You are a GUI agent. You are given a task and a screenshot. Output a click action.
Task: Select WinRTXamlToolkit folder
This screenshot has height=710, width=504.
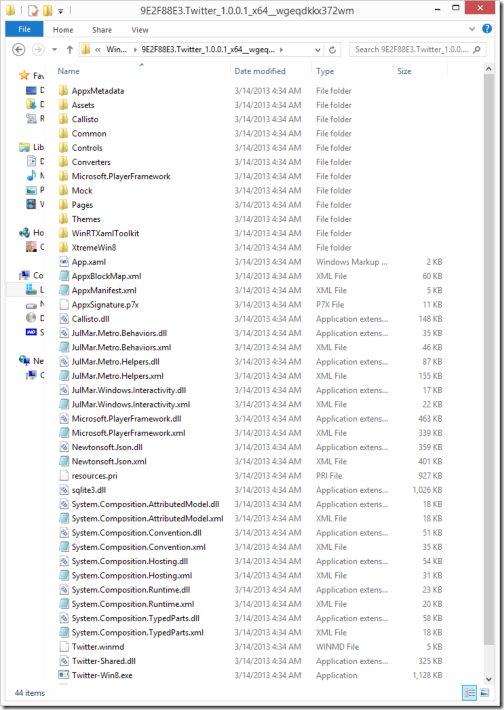pyautogui.click(x=105, y=233)
